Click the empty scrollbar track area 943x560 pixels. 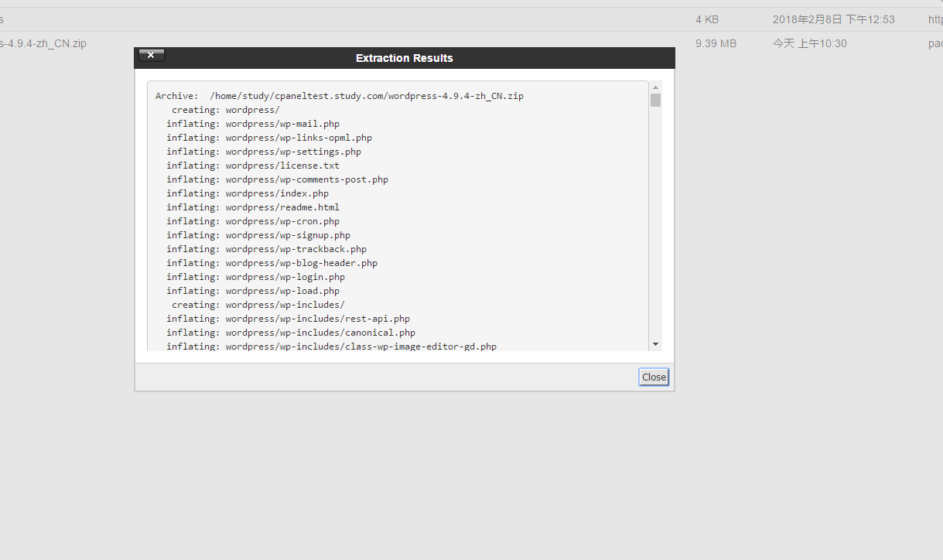(x=655, y=224)
